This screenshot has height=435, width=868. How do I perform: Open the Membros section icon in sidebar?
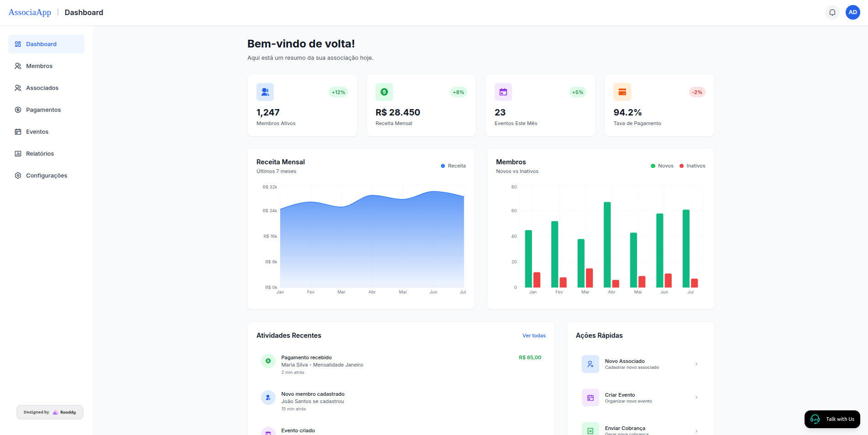(17, 66)
